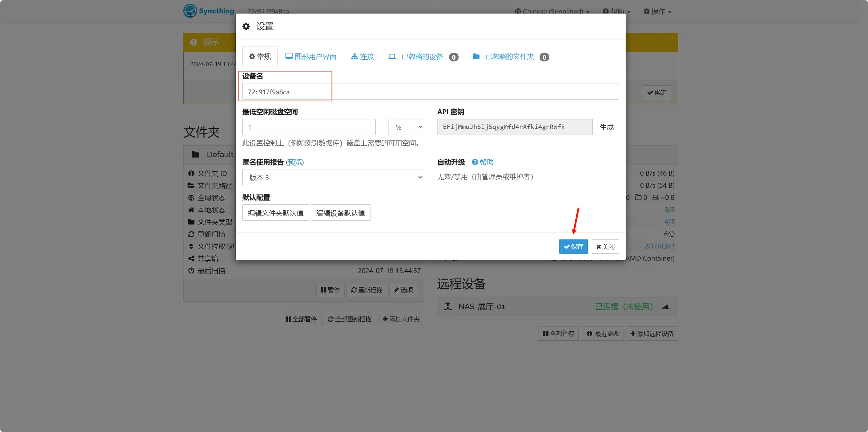The height and width of the screenshot is (432, 868).
Task: Click the clock icon beside 最后扫描
Action: (x=191, y=271)
